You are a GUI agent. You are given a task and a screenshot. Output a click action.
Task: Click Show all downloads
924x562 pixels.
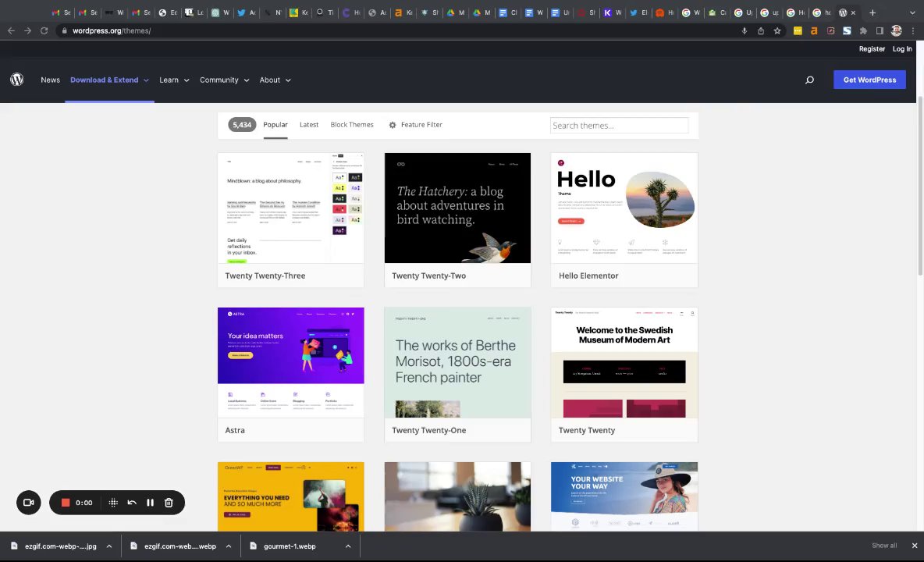884,546
